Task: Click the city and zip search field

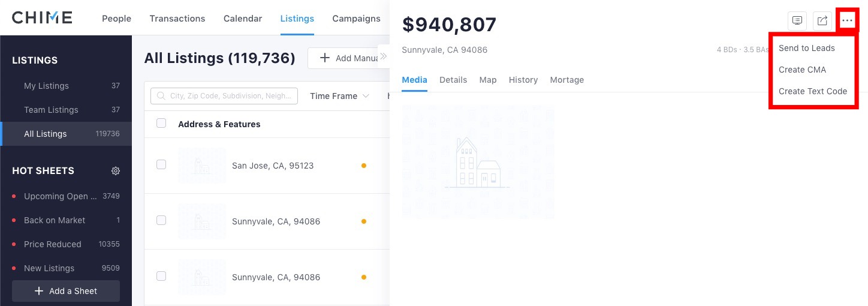Action: coord(224,96)
